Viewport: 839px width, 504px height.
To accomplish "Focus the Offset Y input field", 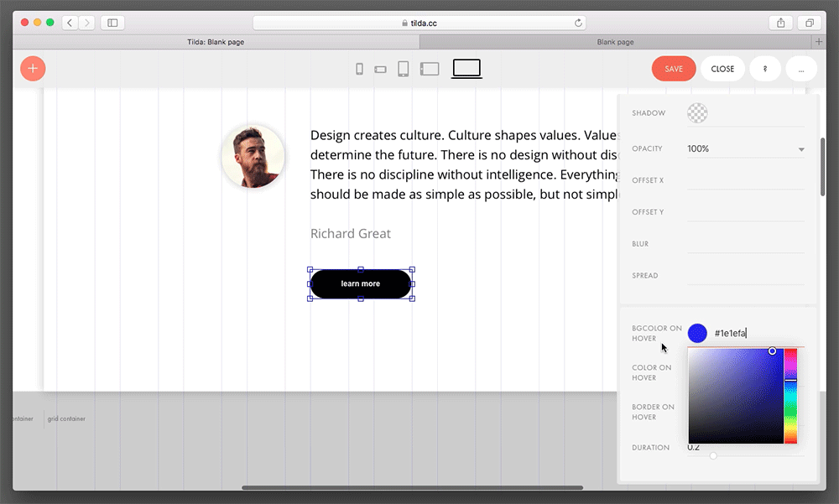I will click(x=746, y=212).
